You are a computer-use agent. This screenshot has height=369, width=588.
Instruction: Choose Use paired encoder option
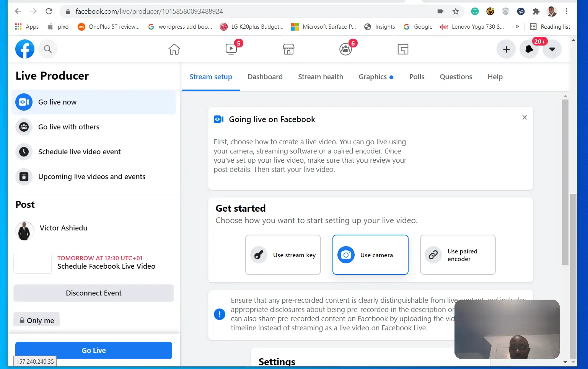[458, 255]
